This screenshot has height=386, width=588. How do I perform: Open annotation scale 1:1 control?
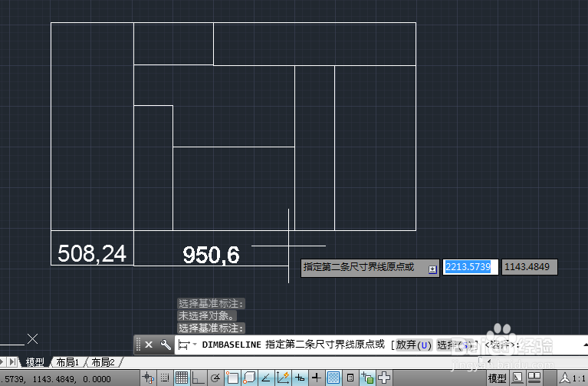pos(573,378)
